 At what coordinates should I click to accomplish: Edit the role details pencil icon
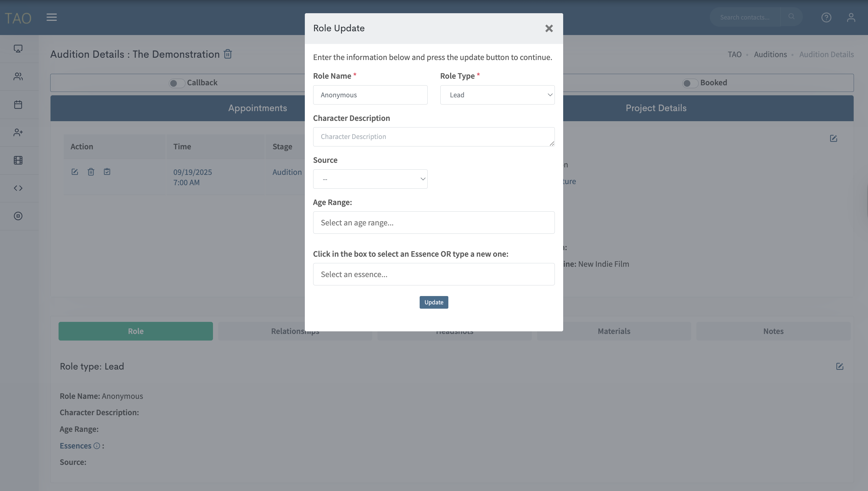click(839, 367)
